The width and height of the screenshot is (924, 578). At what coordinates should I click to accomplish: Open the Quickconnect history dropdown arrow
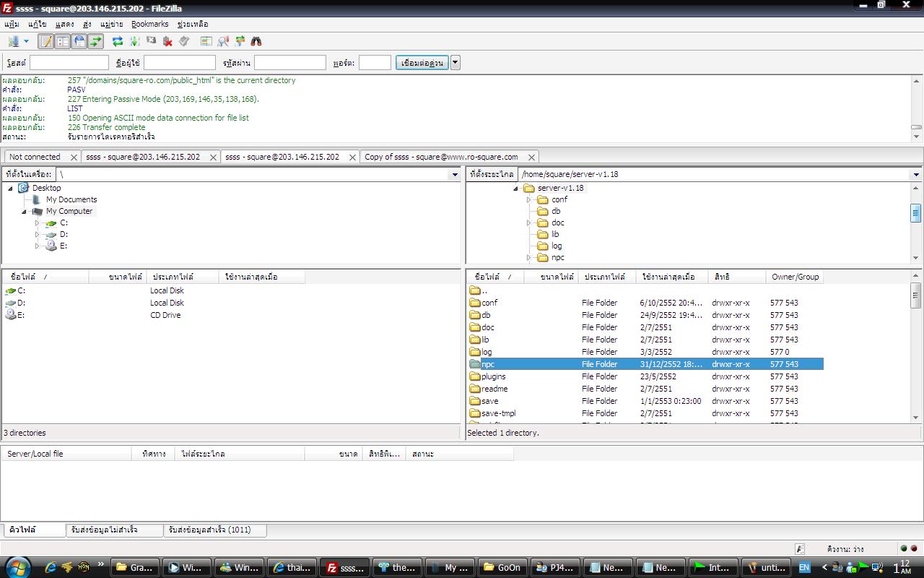(455, 63)
